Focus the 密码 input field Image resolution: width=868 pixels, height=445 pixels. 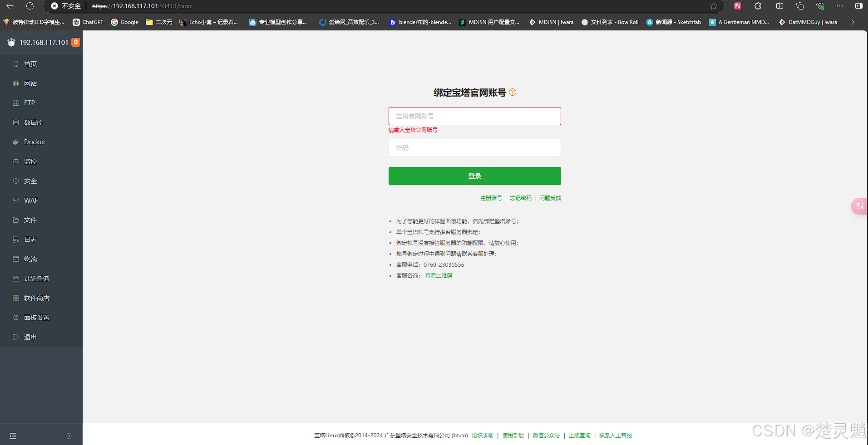pyautogui.click(x=474, y=148)
